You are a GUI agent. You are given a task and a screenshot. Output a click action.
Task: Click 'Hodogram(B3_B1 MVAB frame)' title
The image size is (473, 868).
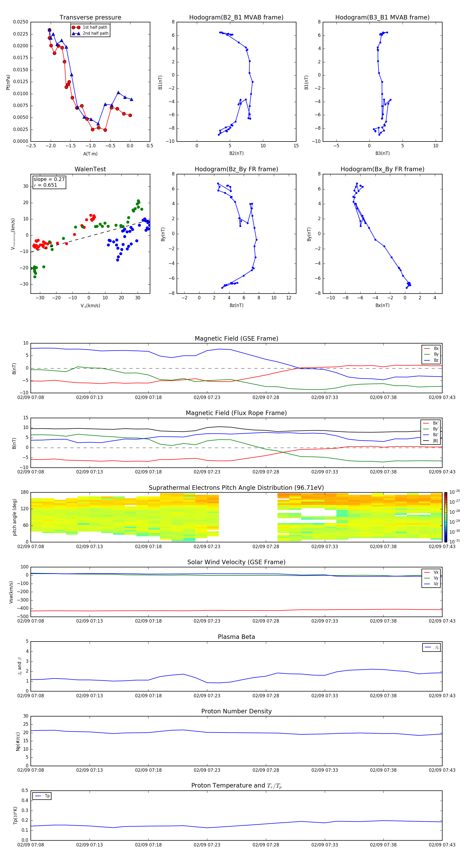click(x=382, y=18)
